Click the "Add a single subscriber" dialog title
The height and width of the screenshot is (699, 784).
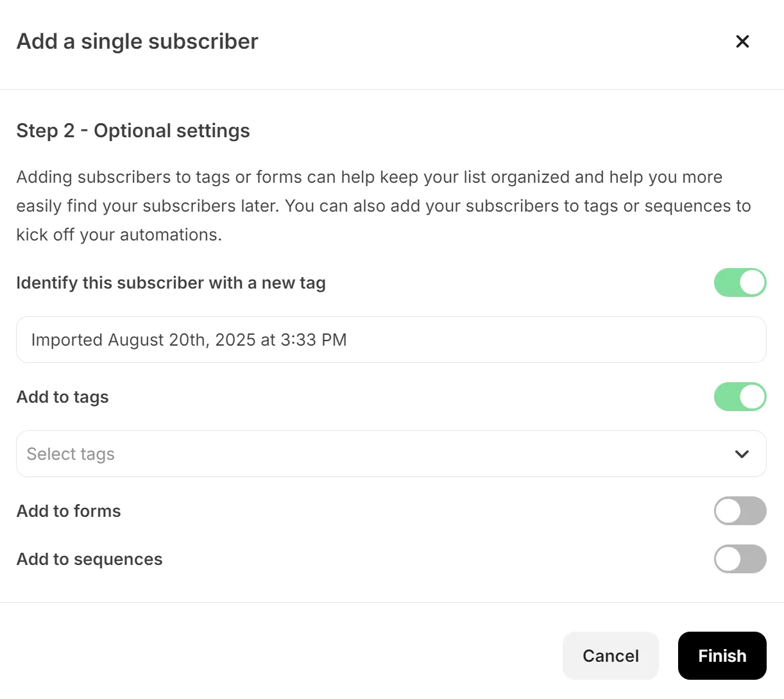(137, 42)
